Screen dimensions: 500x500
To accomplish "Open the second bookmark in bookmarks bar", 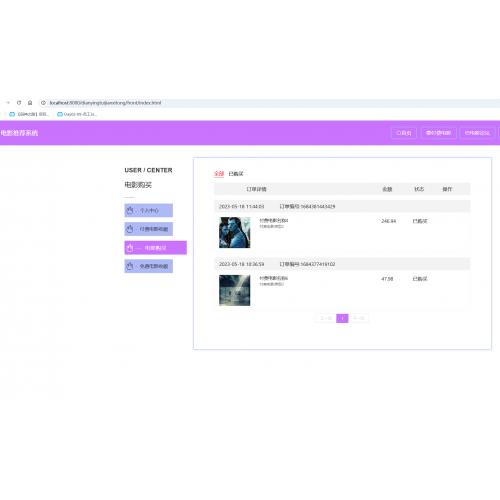I will 77,114.
